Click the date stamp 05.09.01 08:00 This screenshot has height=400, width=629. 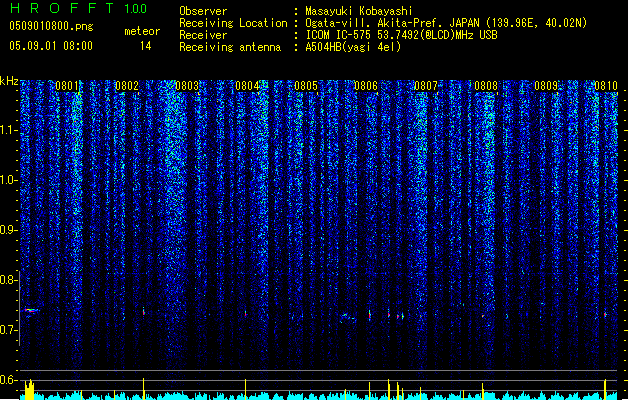[51, 46]
